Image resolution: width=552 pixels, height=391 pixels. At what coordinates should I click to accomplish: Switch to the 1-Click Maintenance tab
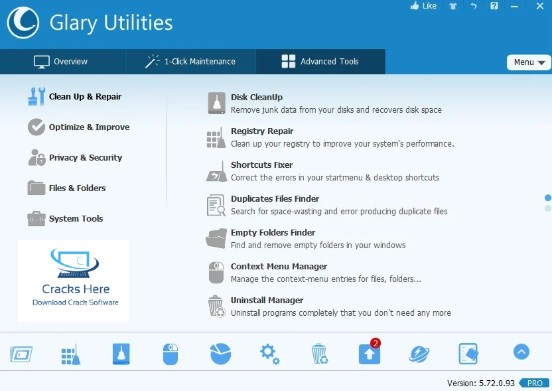[x=190, y=62]
